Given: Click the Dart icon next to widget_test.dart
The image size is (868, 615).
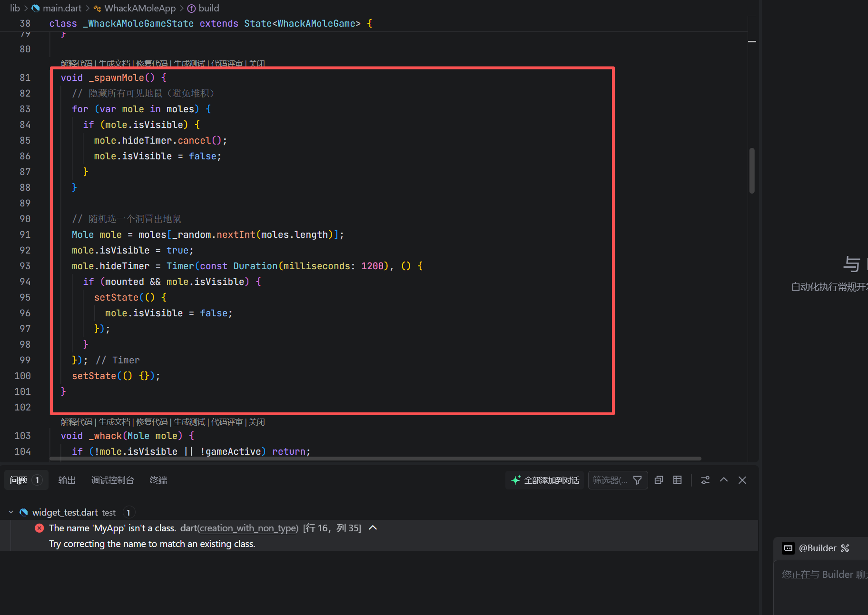Looking at the screenshot, I should pyautogui.click(x=23, y=512).
